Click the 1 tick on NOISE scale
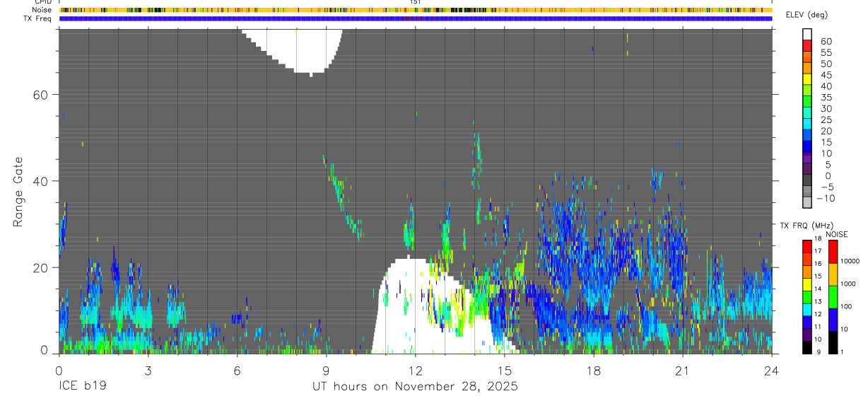868x401 pixels. [x=841, y=351]
